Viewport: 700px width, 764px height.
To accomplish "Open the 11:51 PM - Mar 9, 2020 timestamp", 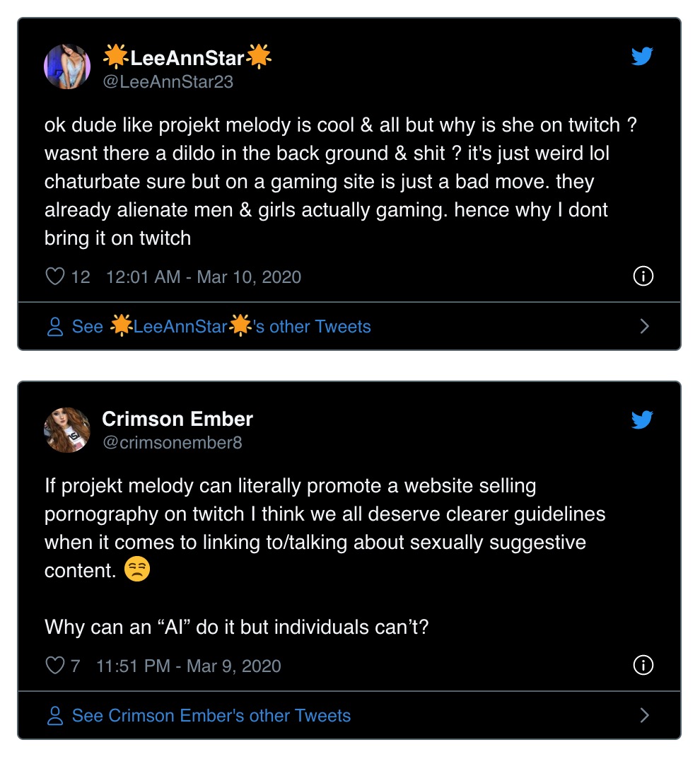I will coord(189,666).
